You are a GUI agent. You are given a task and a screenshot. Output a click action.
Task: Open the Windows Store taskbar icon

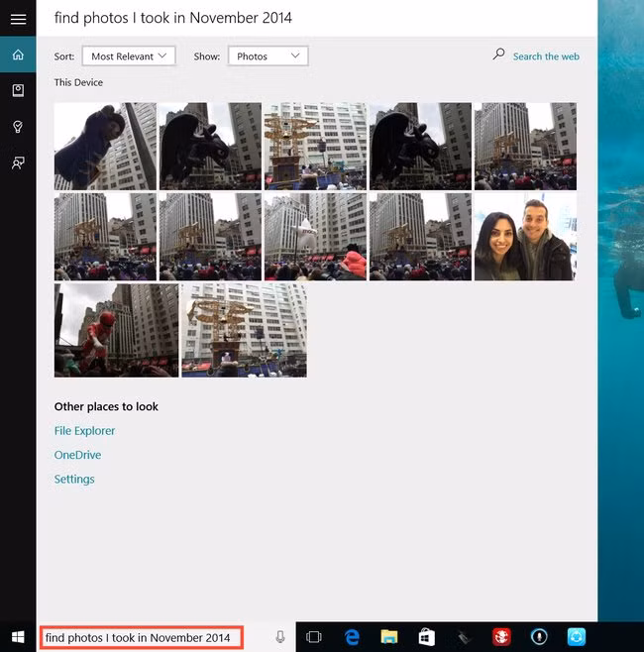pyautogui.click(x=426, y=637)
